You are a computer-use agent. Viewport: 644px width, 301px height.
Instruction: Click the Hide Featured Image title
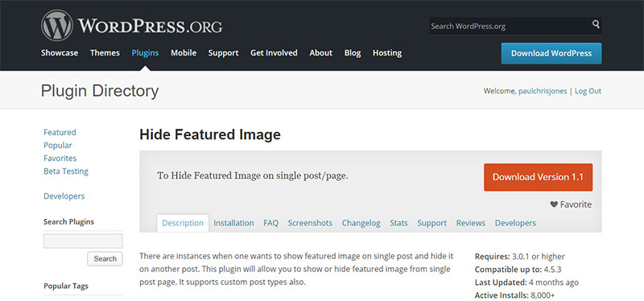click(210, 134)
